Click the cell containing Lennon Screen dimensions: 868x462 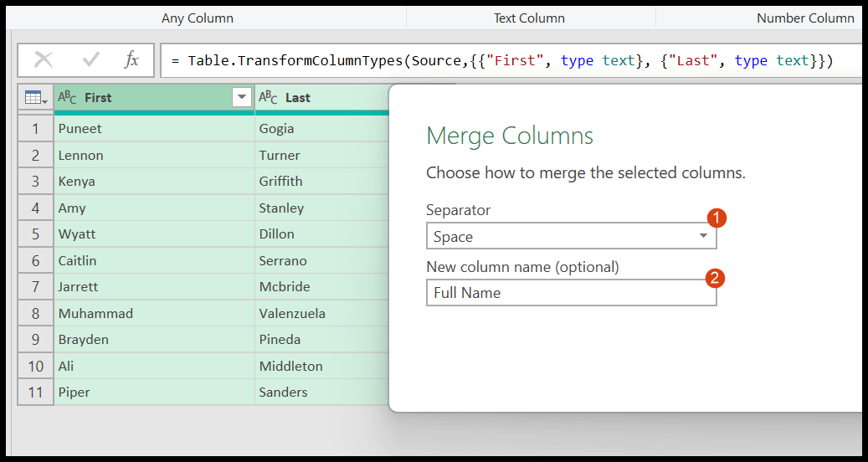(154, 156)
